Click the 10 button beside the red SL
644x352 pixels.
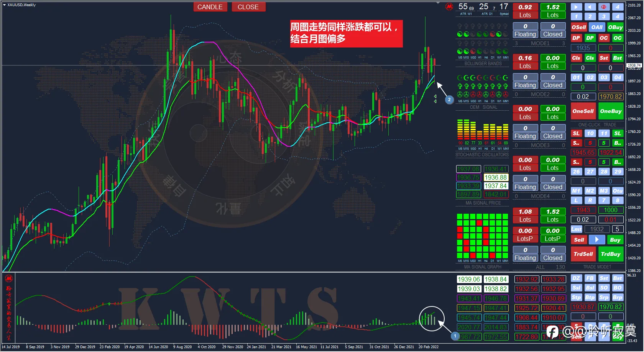[590, 133]
